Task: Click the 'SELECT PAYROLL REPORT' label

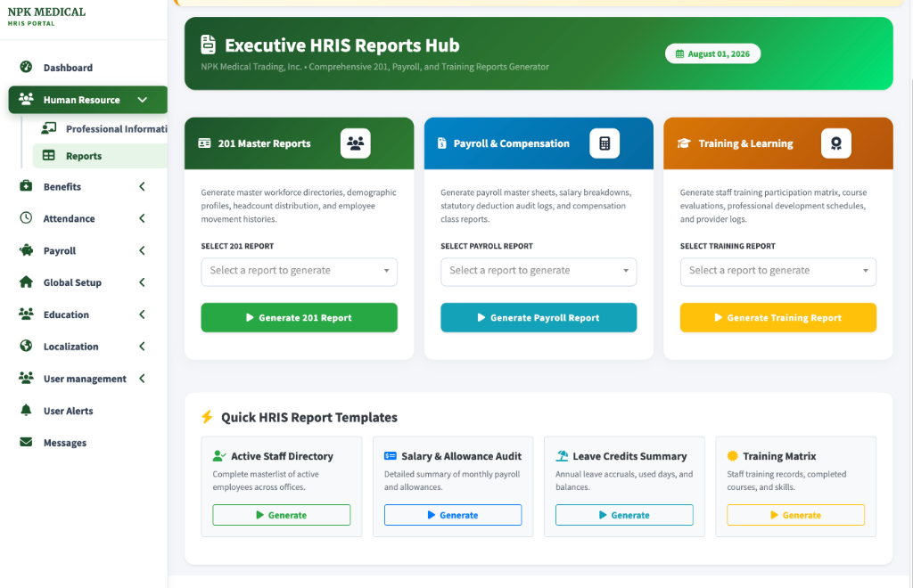Action: (x=487, y=246)
